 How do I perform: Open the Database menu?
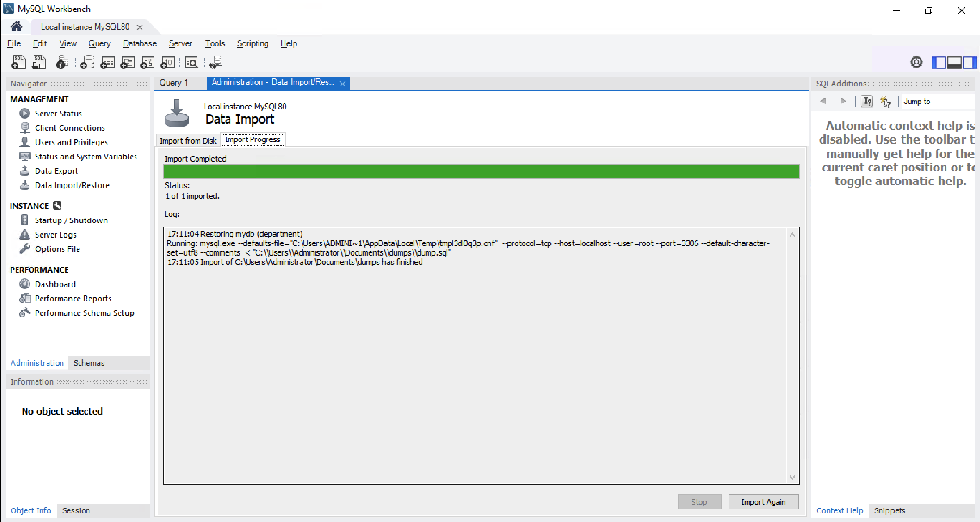[140, 43]
